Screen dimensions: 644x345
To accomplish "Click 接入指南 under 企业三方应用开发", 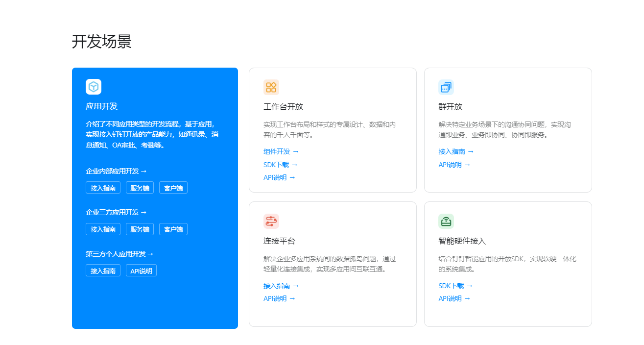I will click(x=103, y=229).
